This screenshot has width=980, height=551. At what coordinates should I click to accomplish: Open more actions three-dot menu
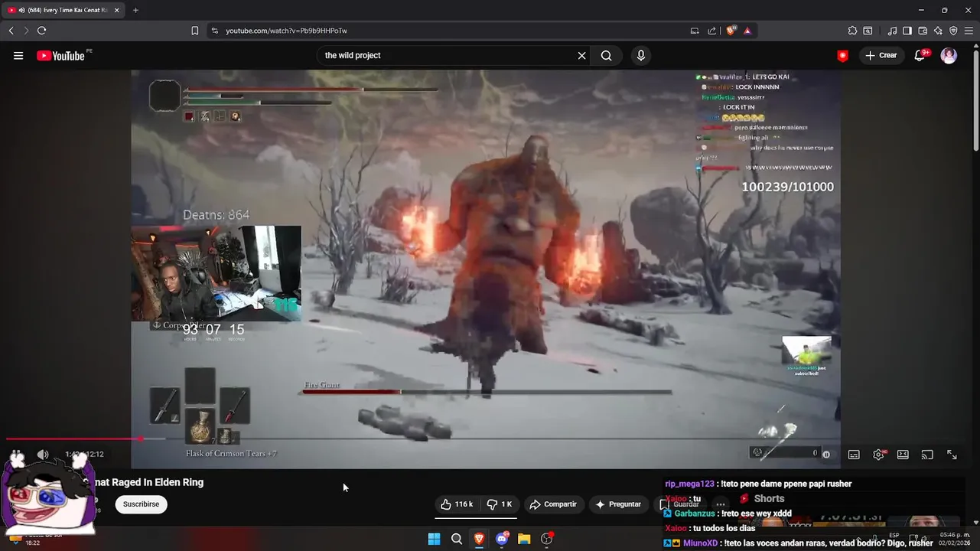pyautogui.click(x=720, y=504)
